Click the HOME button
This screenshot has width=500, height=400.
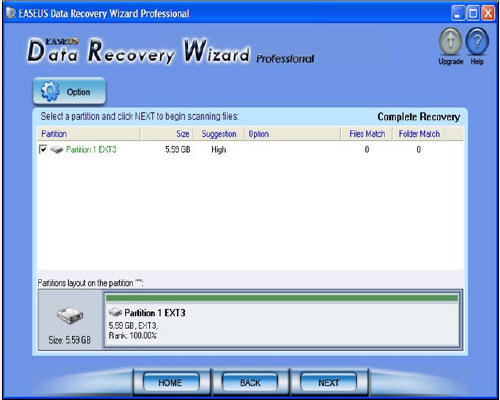(171, 382)
